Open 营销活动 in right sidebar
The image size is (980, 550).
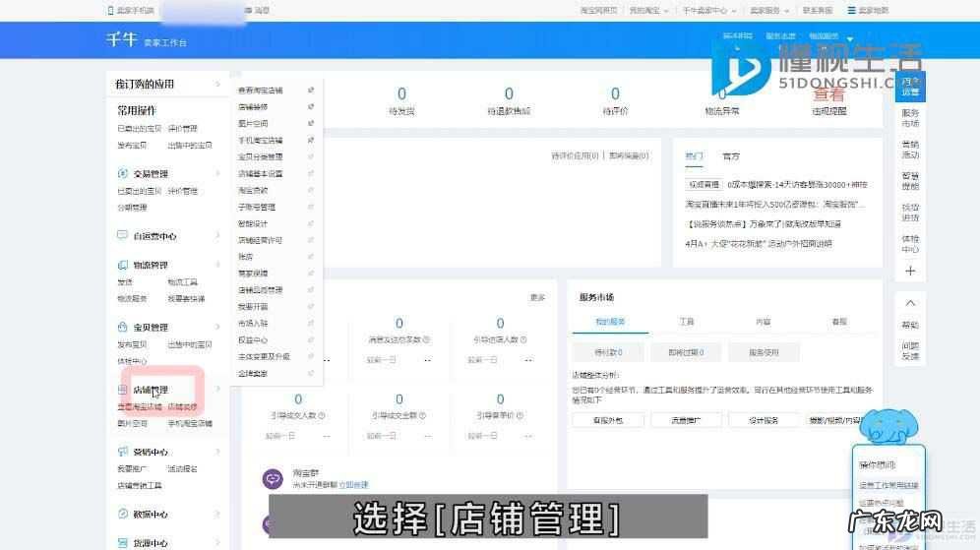[x=910, y=150]
